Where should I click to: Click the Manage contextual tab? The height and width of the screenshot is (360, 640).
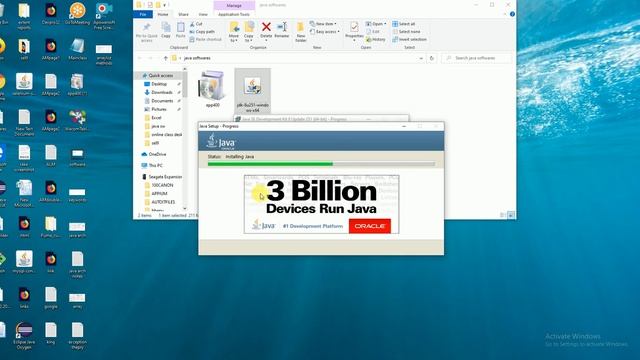[x=234, y=5]
